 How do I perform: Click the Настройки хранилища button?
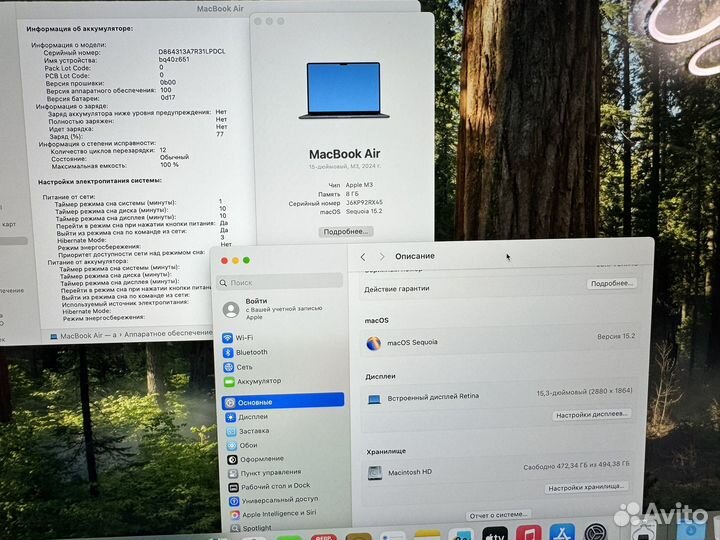(586, 488)
